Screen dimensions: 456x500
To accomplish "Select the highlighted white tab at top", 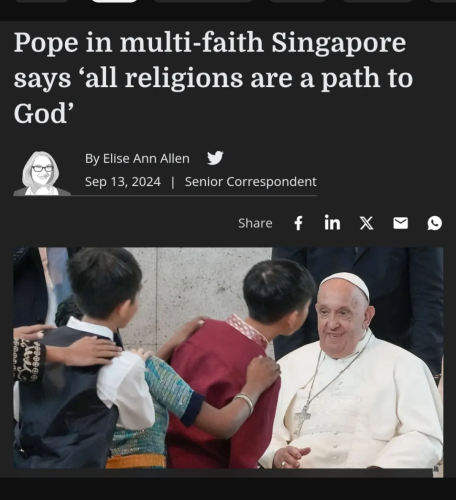I will [x=114, y=1].
